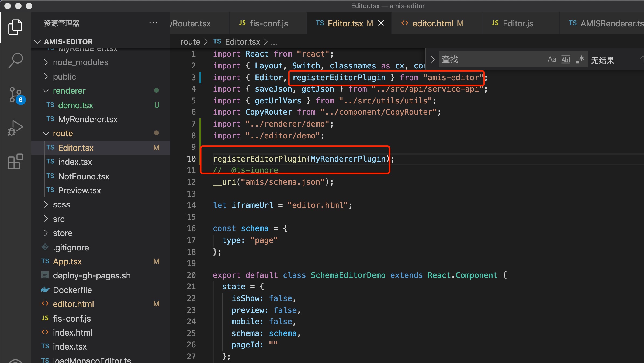Click the route breadcrumb segment
This screenshot has width=644, height=363.
pos(190,42)
